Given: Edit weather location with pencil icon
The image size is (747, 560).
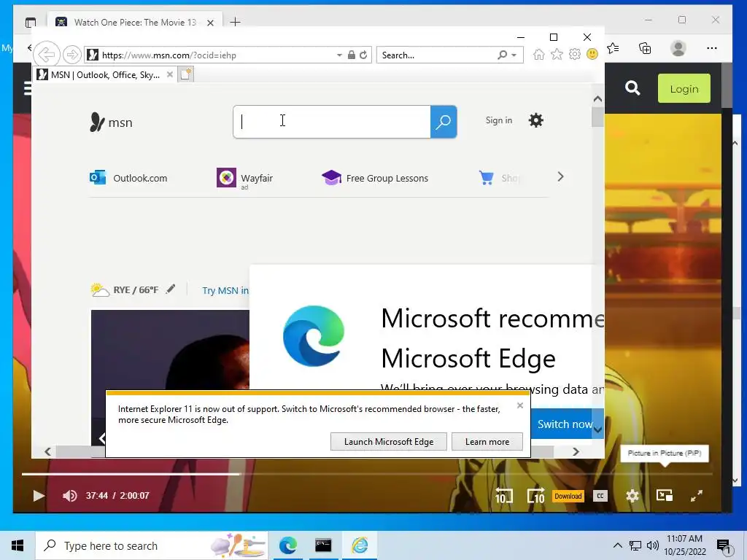Looking at the screenshot, I should [x=171, y=289].
